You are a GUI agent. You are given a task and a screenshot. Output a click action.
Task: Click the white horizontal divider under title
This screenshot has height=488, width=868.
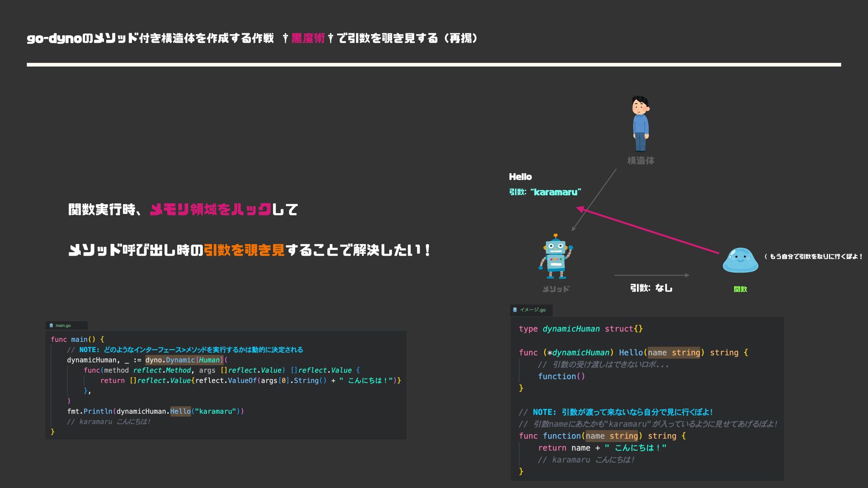(434, 65)
